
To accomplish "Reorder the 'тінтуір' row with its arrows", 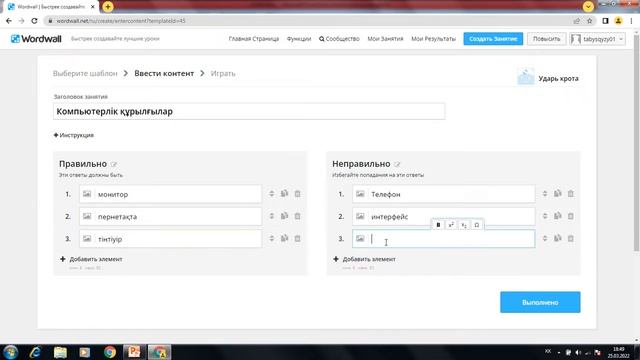I will (272, 239).
